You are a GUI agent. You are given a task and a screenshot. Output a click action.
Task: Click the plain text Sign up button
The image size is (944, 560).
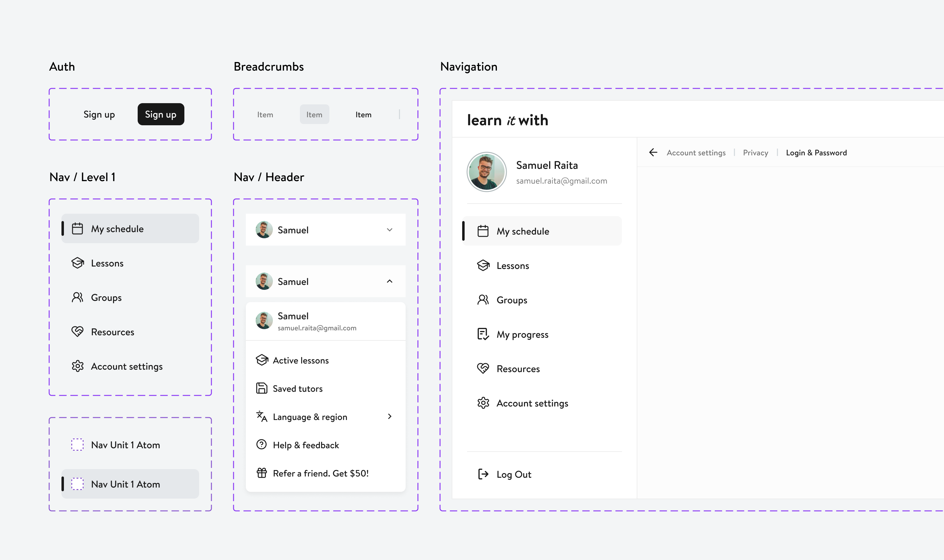point(99,114)
